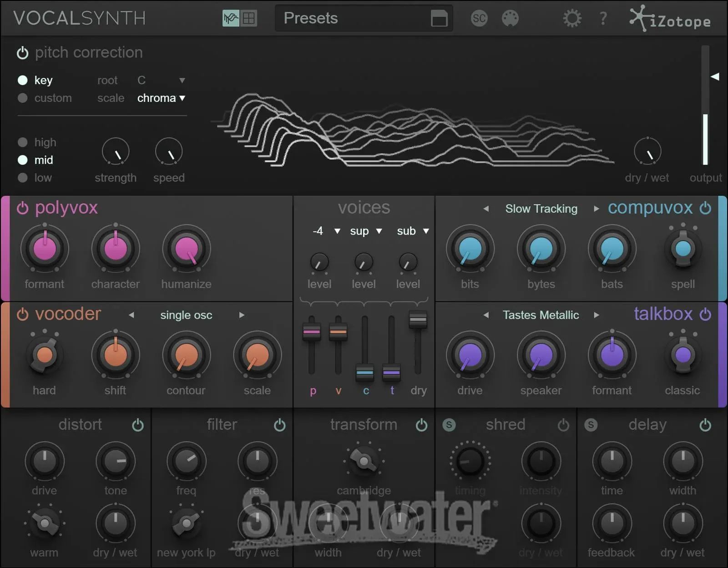The height and width of the screenshot is (568, 728).
Task: Go to previous vocoder mode before single osc
Action: coord(131,315)
